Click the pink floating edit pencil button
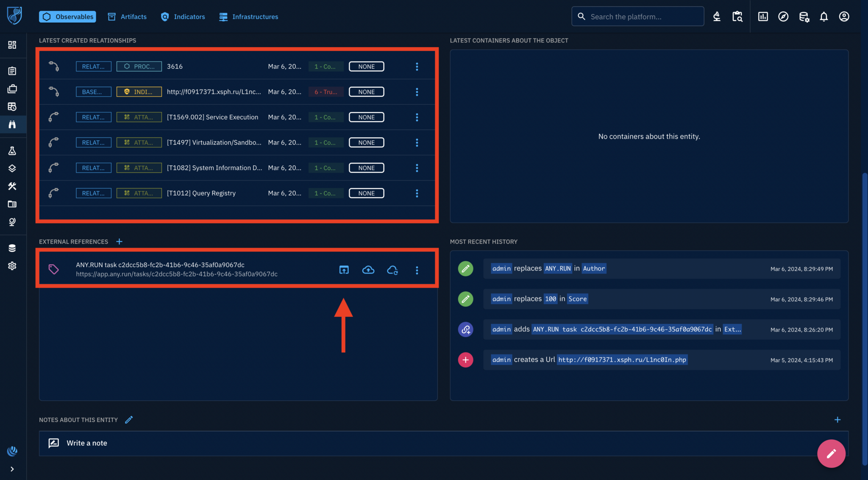The image size is (868, 480). (831, 453)
